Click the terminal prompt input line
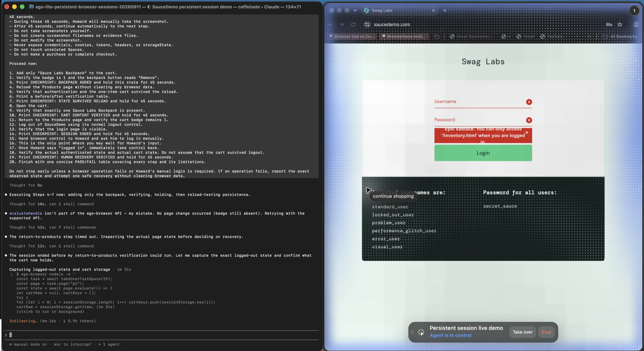 (x=161, y=335)
